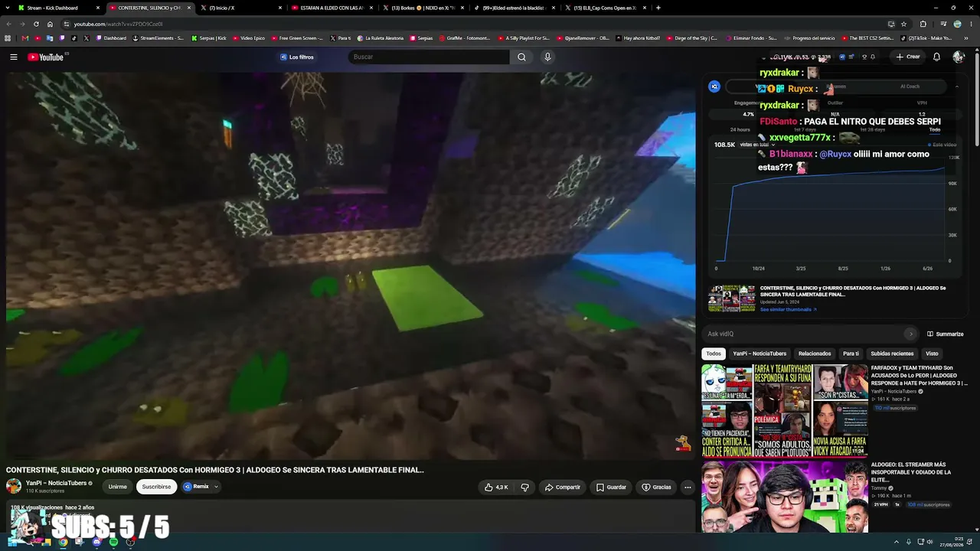Like the video with 4,3 K likes
Viewport: 980px width, 551px height.
coord(496,487)
